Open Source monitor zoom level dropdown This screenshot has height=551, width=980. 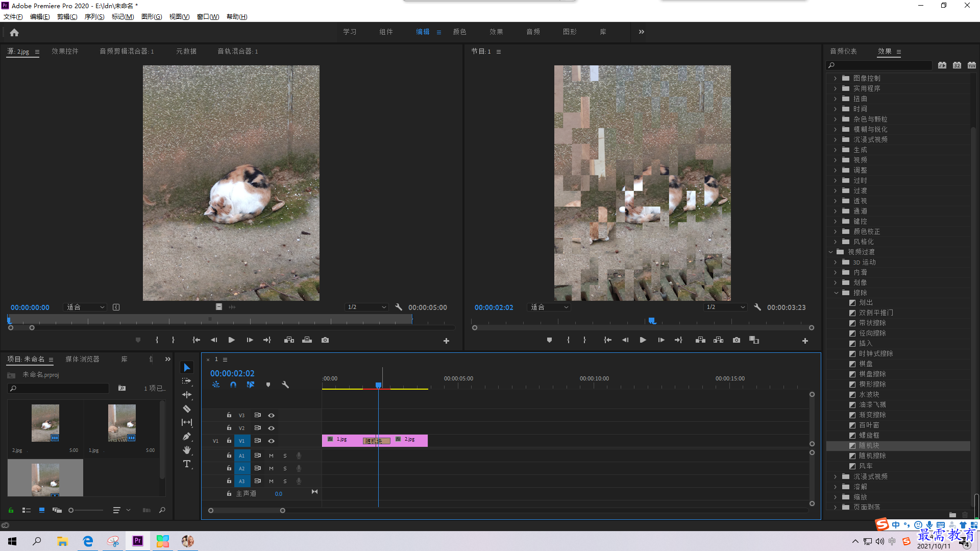click(85, 307)
